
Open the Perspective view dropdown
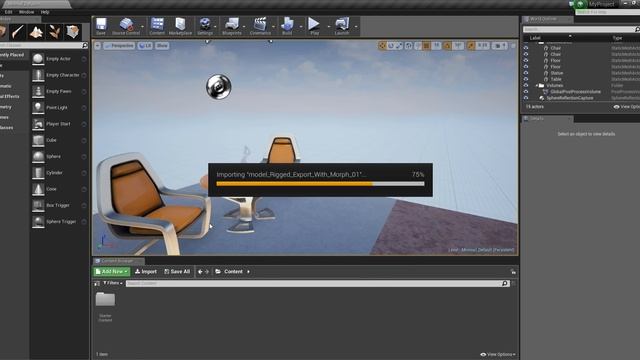point(119,46)
